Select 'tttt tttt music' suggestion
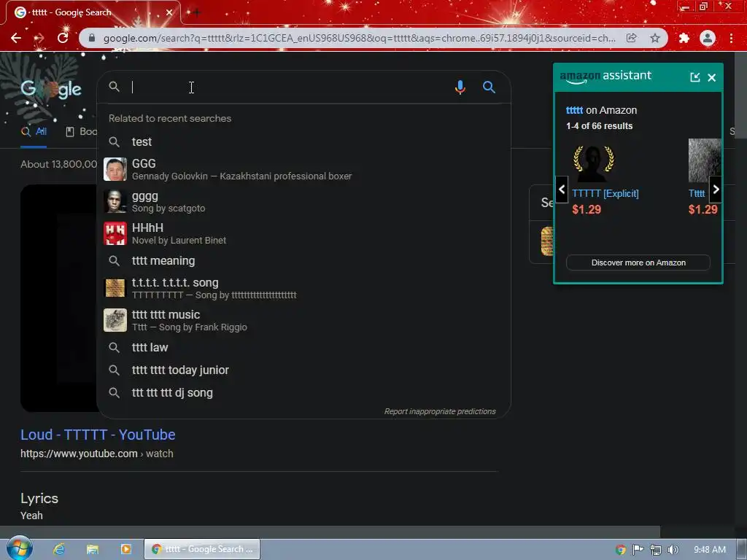The width and height of the screenshot is (747, 560). [303, 320]
